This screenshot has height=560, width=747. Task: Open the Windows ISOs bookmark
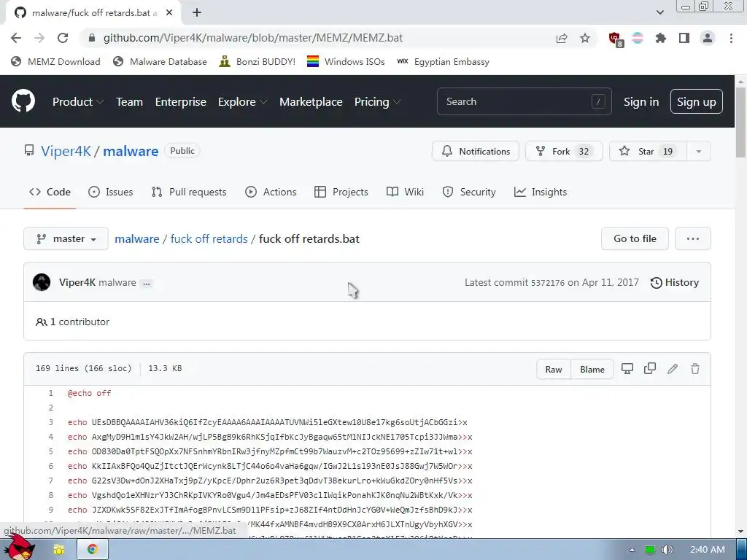click(346, 61)
